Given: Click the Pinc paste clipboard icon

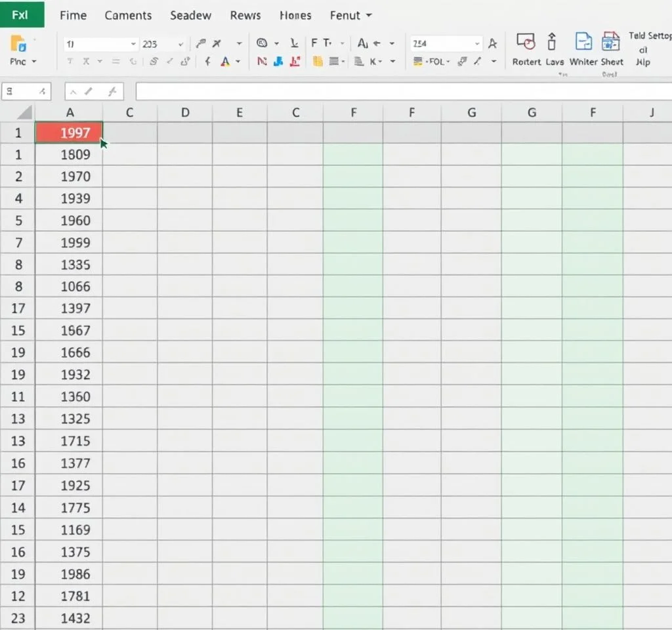Looking at the screenshot, I should [x=18, y=44].
